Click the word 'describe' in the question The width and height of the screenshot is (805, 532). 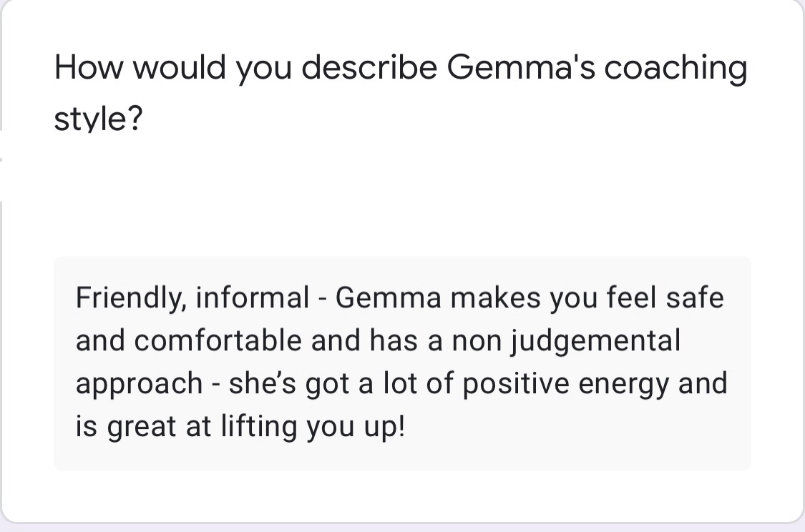click(369, 69)
